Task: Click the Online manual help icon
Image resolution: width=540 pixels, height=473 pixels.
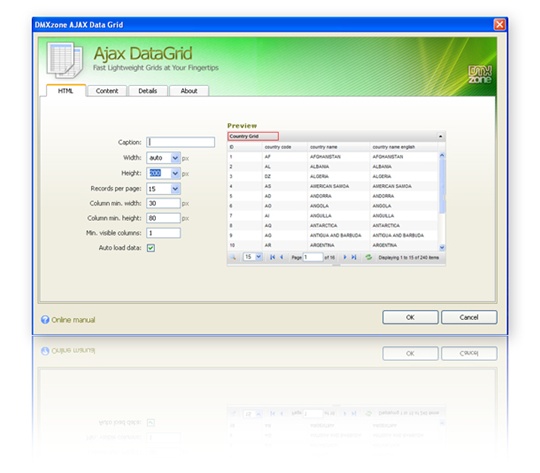Action: (45, 320)
